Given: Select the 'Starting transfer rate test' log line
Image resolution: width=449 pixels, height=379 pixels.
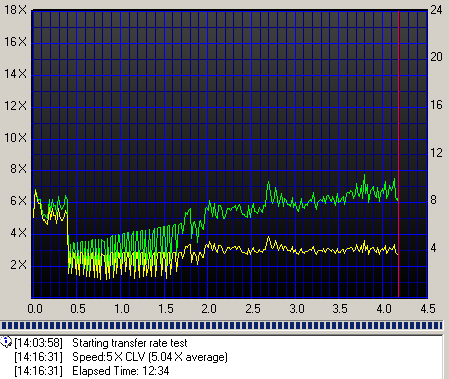Looking at the screenshot, I should [x=130, y=343].
